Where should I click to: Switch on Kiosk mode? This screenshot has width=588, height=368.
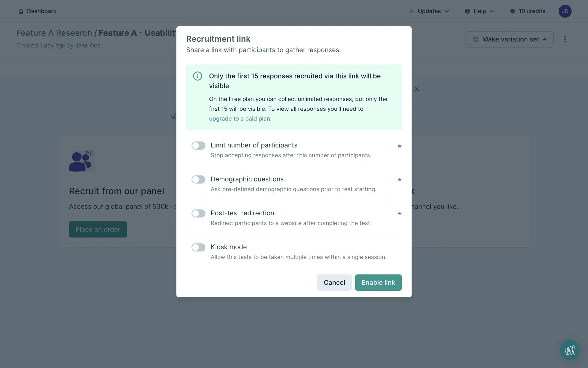click(x=198, y=247)
